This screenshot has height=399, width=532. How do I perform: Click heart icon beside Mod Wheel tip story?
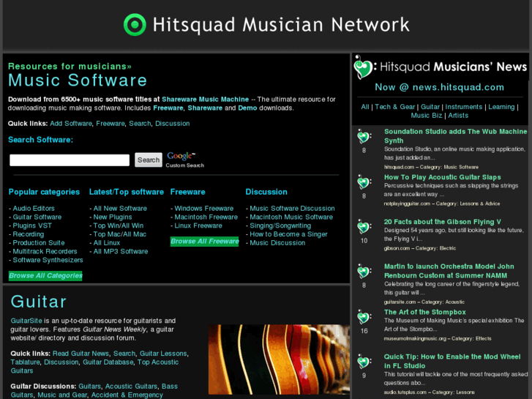(x=364, y=362)
